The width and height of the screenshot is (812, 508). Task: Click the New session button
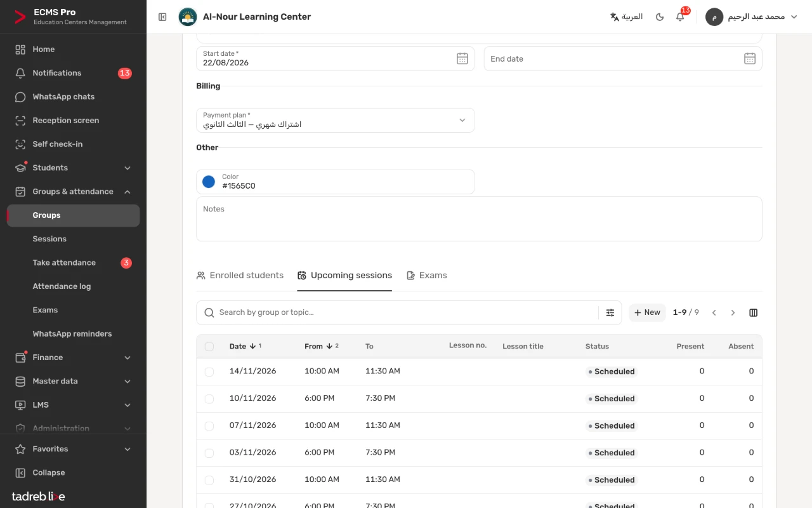647,312
